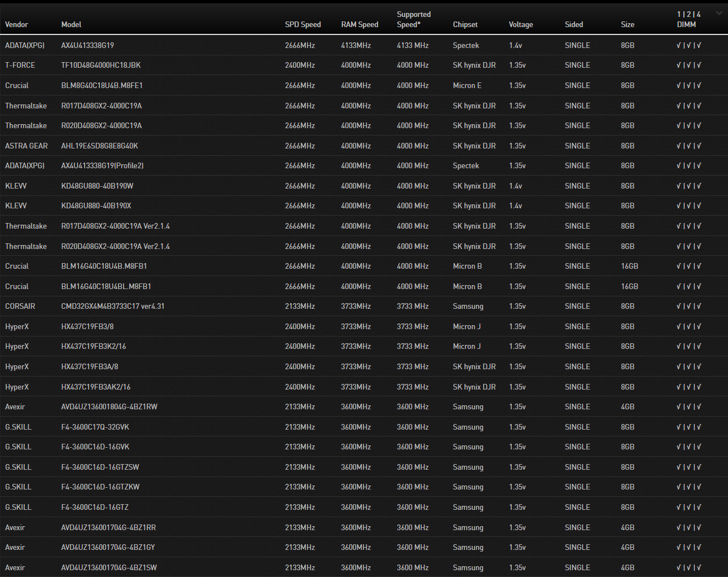Click 4GB size in AVD4UZ136001804G-4BZ1RW row
The height and width of the screenshot is (577, 728).
(628, 406)
